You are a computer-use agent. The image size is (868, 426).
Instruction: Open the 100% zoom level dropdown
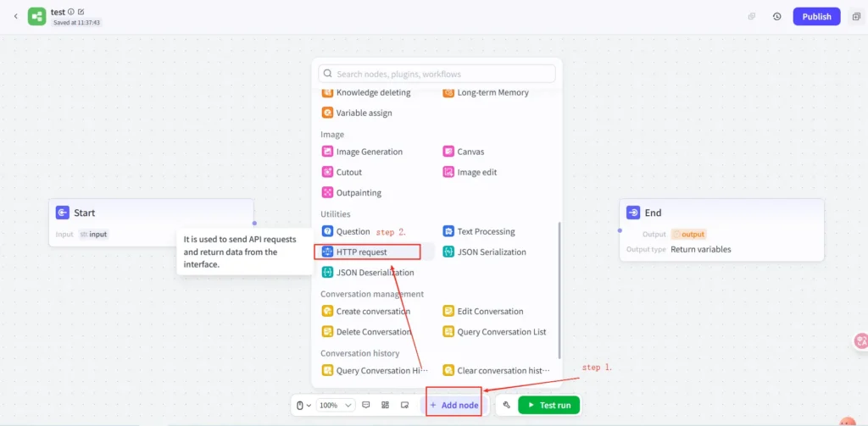coord(336,405)
